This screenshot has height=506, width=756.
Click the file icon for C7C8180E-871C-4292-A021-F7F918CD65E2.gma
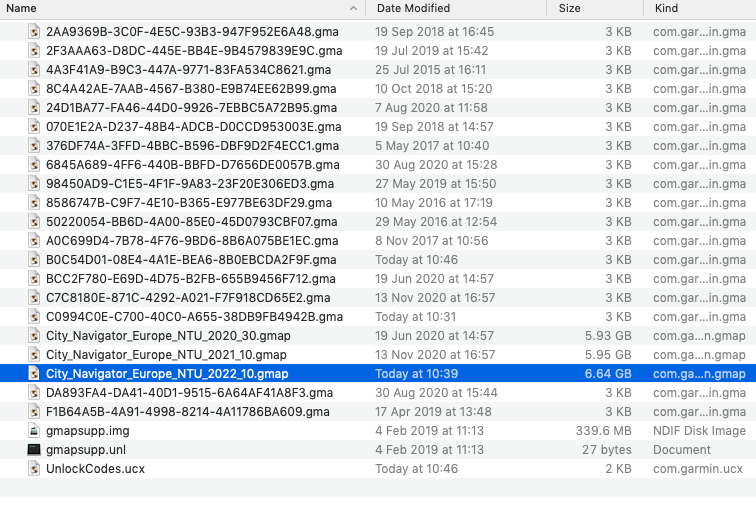coord(34,298)
